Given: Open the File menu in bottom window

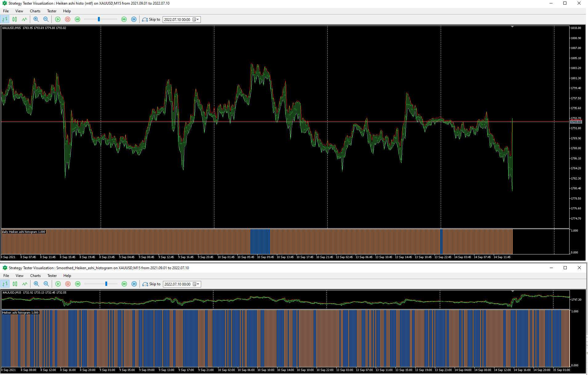Looking at the screenshot, I should (x=6, y=276).
